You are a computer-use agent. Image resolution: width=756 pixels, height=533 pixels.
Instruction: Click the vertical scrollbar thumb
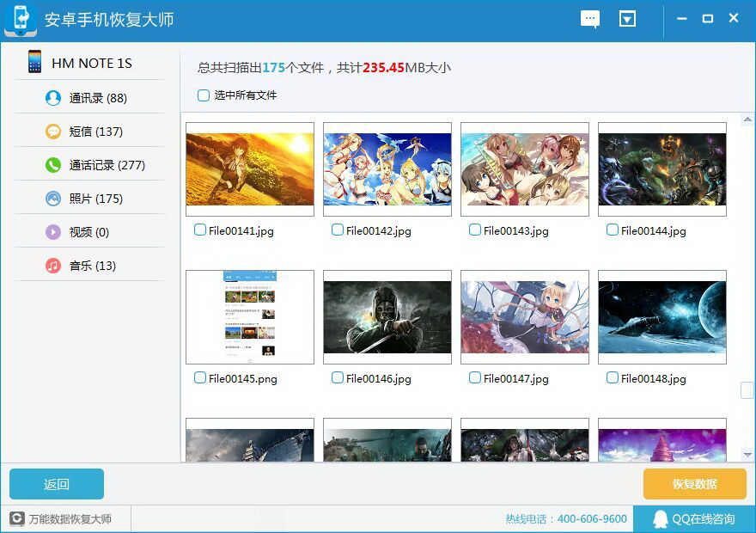pyautogui.click(x=747, y=390)
